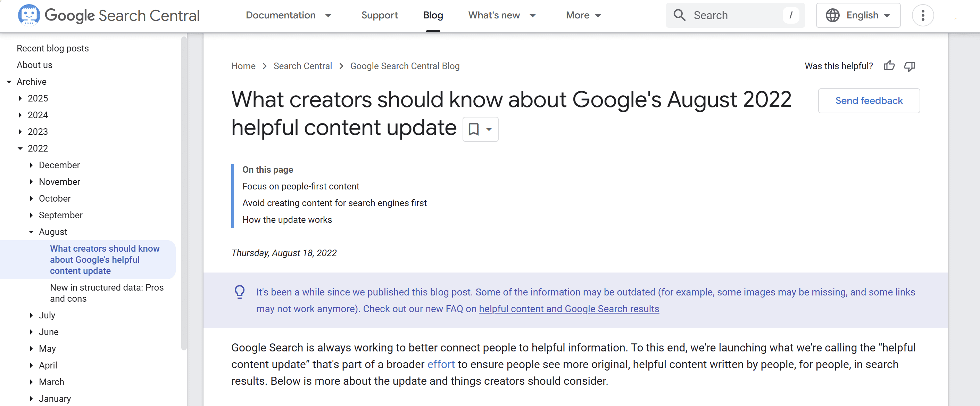The height and width of the screenshot is (406, 980).
Task: Click the Google Search Central mascot logo
Action: [29, 15]
